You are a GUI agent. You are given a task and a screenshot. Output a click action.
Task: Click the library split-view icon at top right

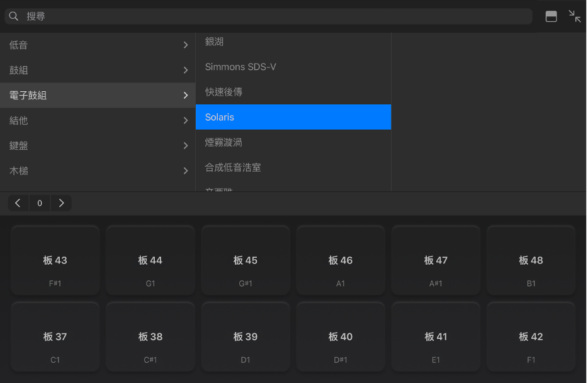pos(551,16)
